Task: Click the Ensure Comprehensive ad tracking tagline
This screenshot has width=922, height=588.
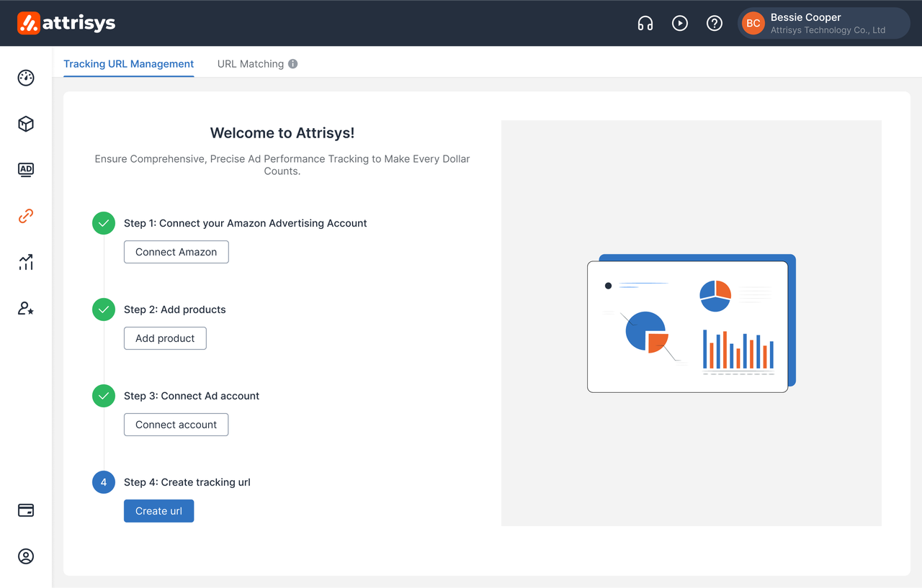Action: tap(282, 165)
